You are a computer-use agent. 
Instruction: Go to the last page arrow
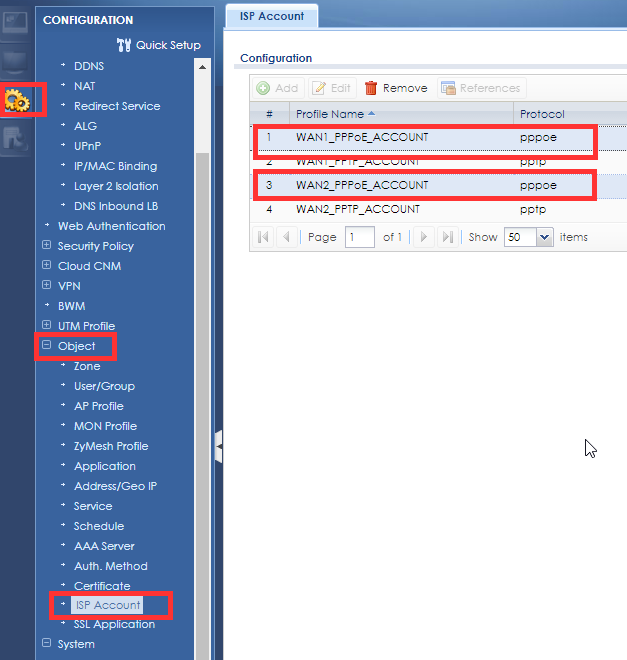(447, 237)
